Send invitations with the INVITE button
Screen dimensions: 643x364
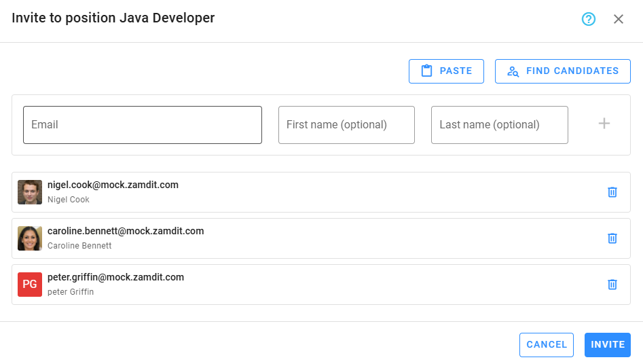coord(607,344)
